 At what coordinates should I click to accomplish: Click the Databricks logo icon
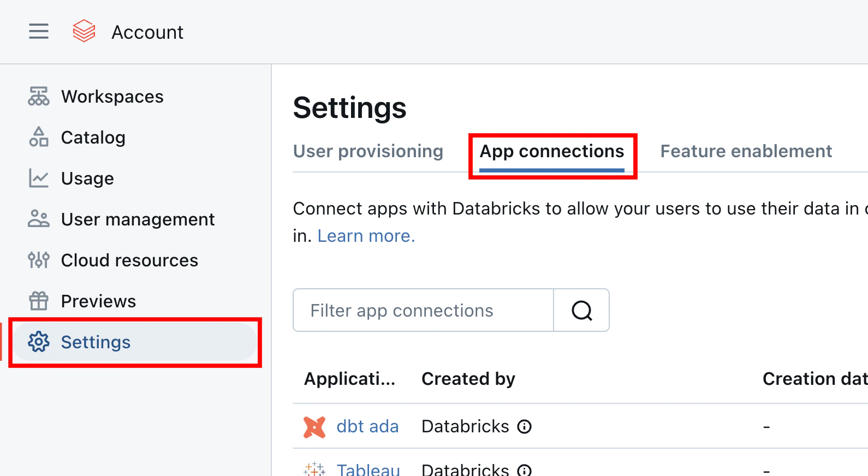click(84, 31)
